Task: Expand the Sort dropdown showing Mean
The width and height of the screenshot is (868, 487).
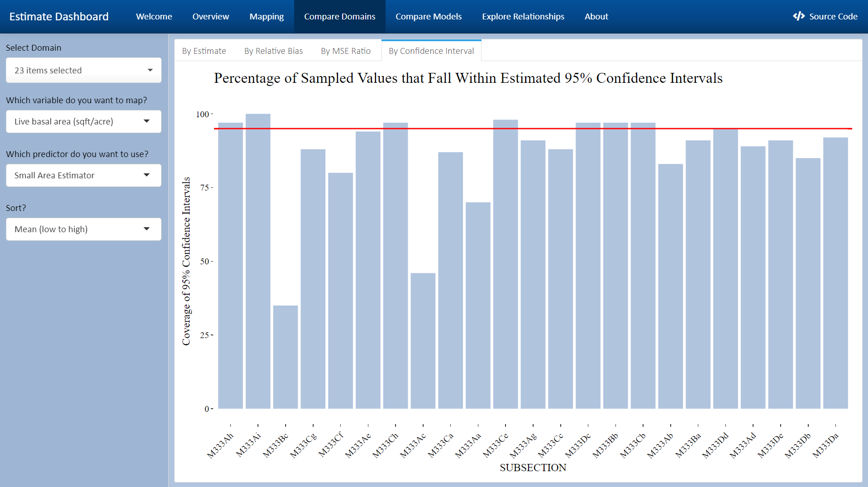Action: click(x=84, y=229)
